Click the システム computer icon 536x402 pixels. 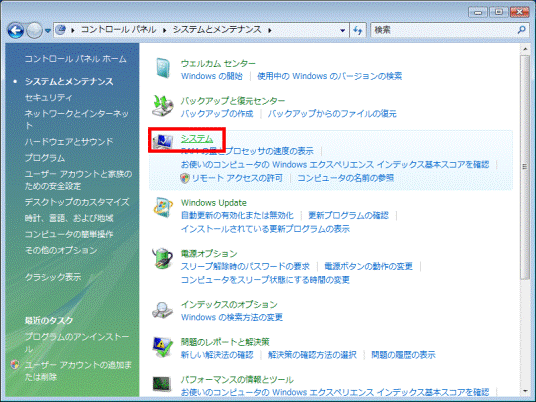163,142
